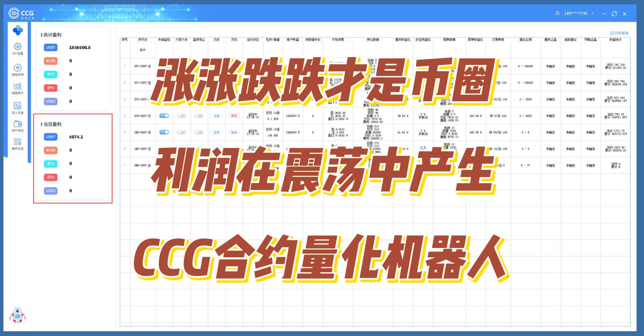
Task: Select the BTC-USDT-多 currency pair cell
Action: point(143,66)
